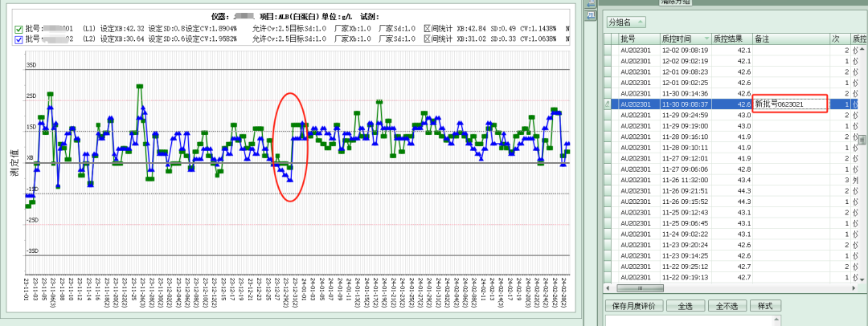Click the 3SD upper limit label on chart
Screen dimensions: 868x326
tap(31, 65)
